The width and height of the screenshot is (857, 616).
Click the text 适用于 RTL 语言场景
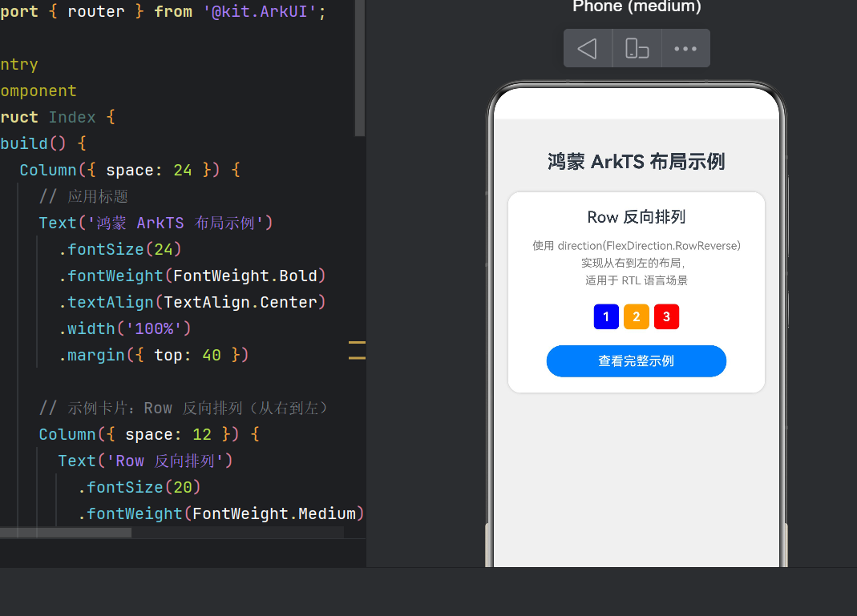(x=637, y=280)
